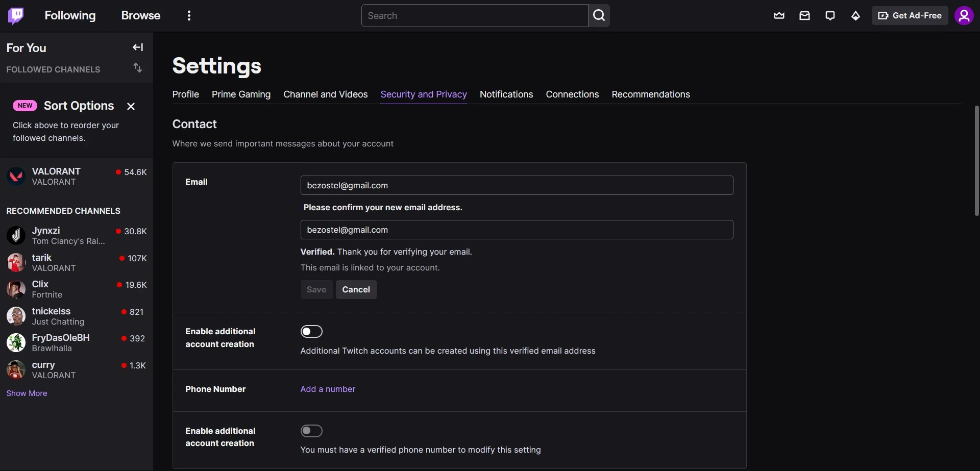Click the 'Sort Options' heading text
980x471 pixels.
79,106
